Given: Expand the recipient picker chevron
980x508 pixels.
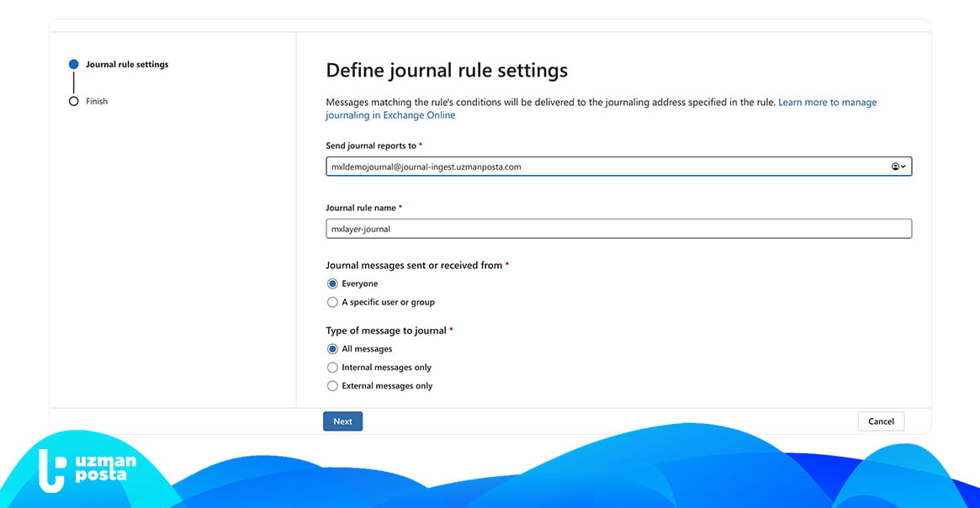Looking at the screenshot, I should tap(903, 167).
